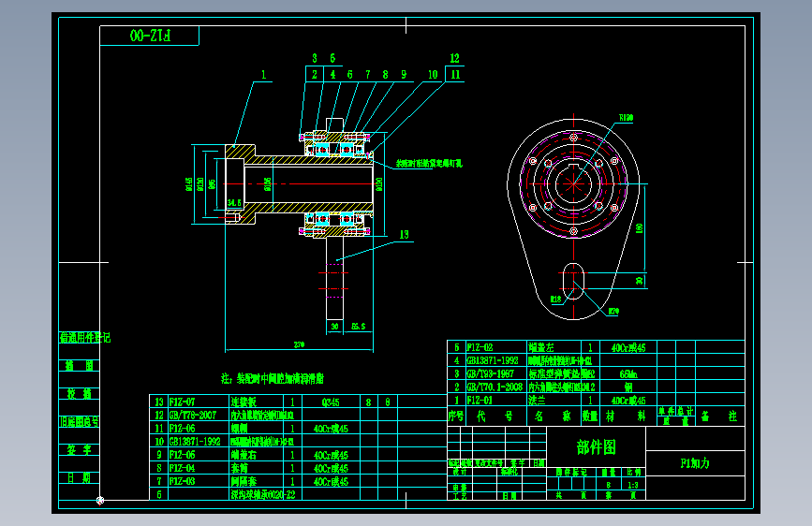Click the 40Cr或45 material in row 9
Viewport: 812px width, 526px height.
click(331, 456)
